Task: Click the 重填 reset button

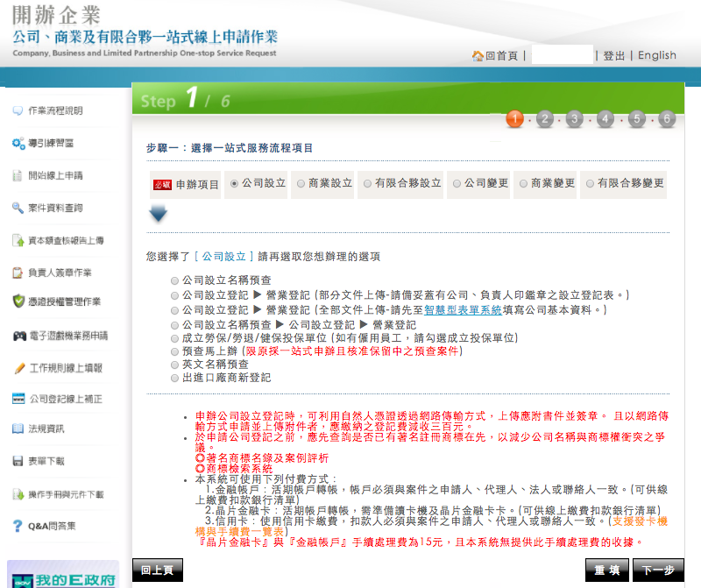Action: (x=607, y=570)
